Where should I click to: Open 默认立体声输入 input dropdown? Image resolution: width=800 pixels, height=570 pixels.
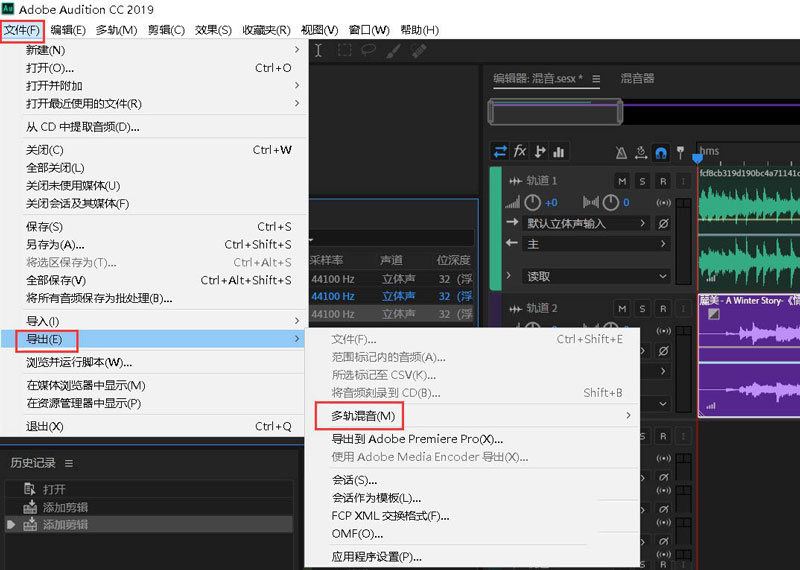586,224
